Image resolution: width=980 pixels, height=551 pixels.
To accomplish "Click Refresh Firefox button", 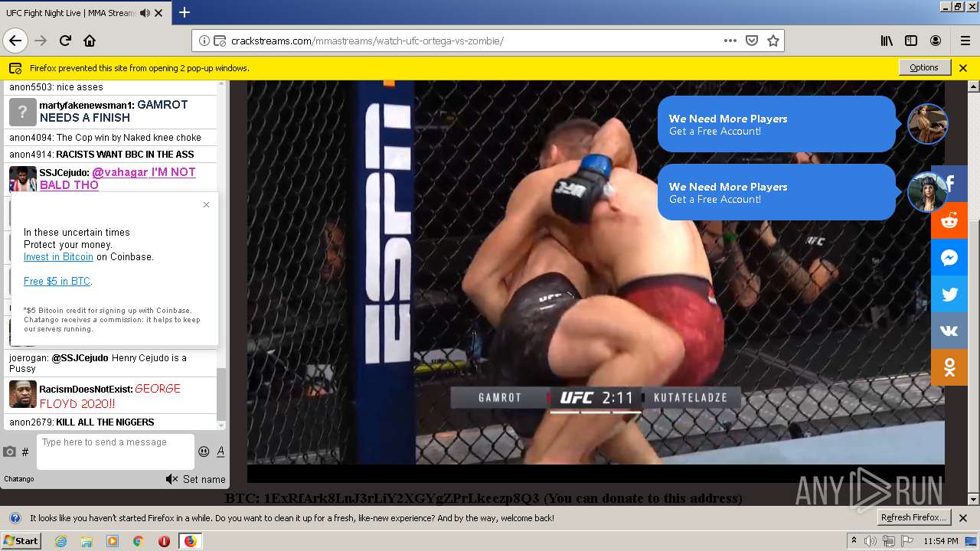I will coord(914,517).
